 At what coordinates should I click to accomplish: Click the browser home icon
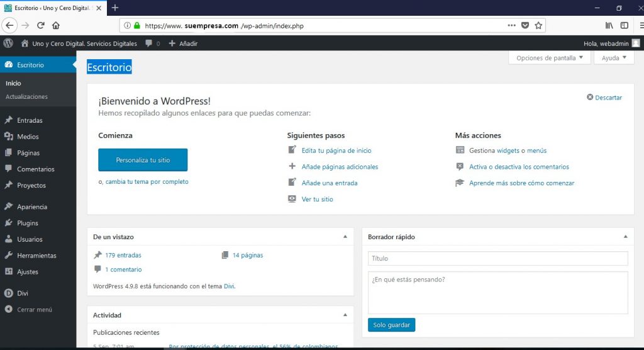coord(56,26)
